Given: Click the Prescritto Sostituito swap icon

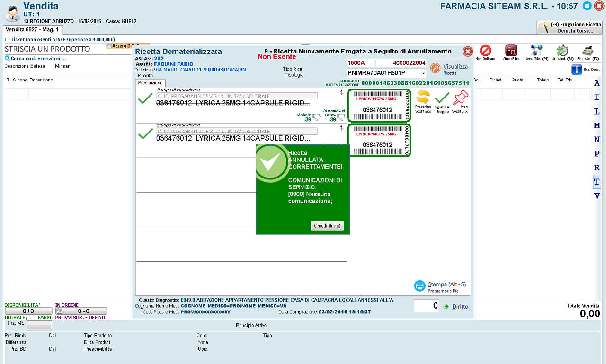Looking at the screenshot, I should click(423, 97).
